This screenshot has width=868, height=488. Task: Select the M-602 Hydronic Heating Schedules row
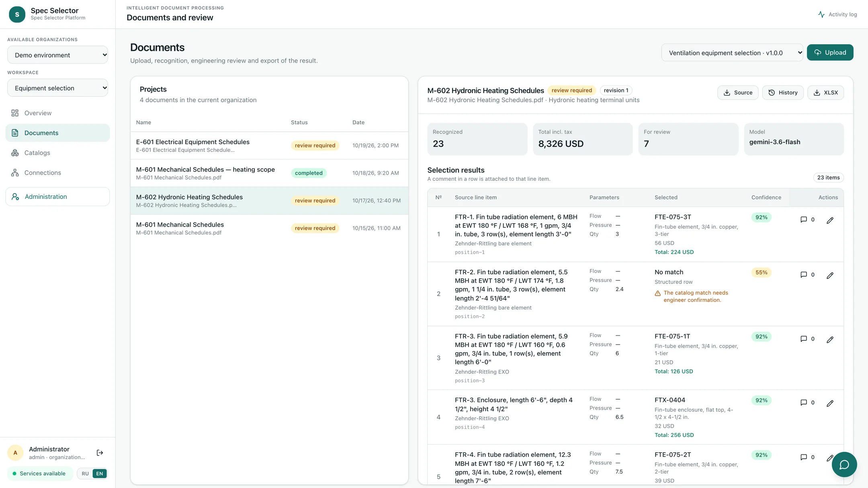269,200
